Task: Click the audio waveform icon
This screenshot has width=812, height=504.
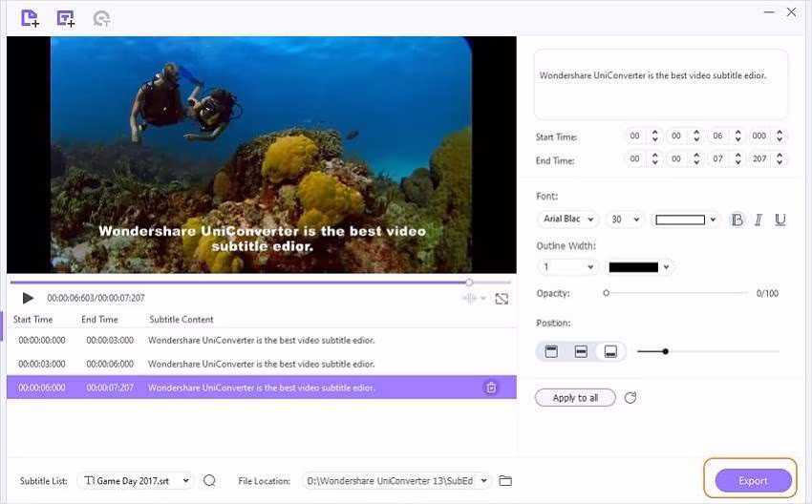Action: click(469, 298)
